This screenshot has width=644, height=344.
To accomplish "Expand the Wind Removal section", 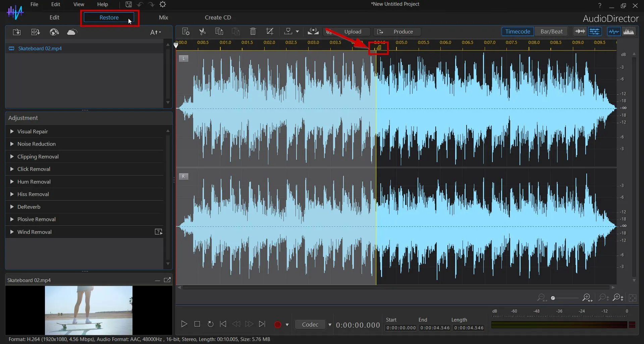I will tap(35, 231).
